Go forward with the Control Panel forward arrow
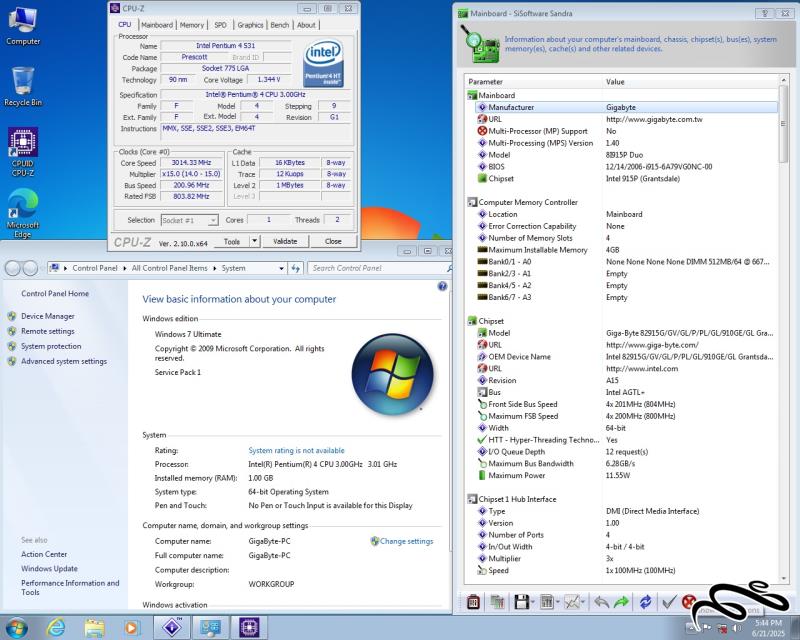The width and height of the screenshot is (800, 640). point(30,268)
